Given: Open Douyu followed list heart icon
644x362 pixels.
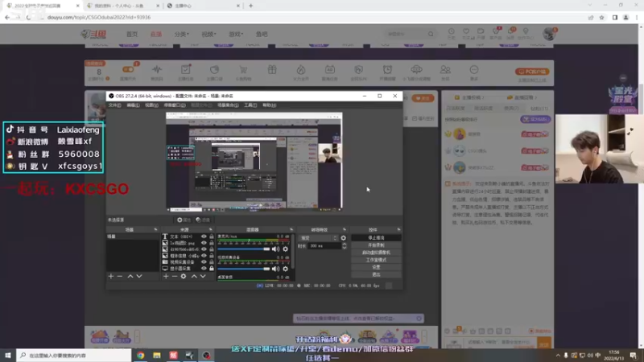Looking at the screenshot, I should click(466, 31).
